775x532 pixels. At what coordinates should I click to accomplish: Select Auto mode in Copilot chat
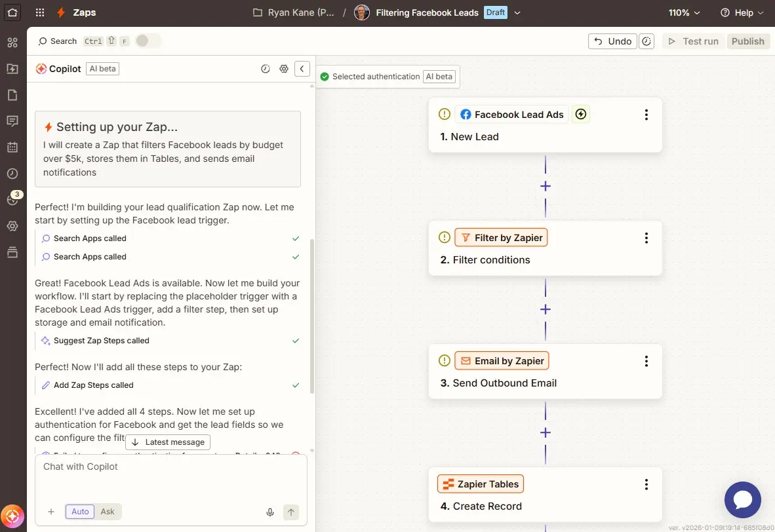(x=80, y=512)
